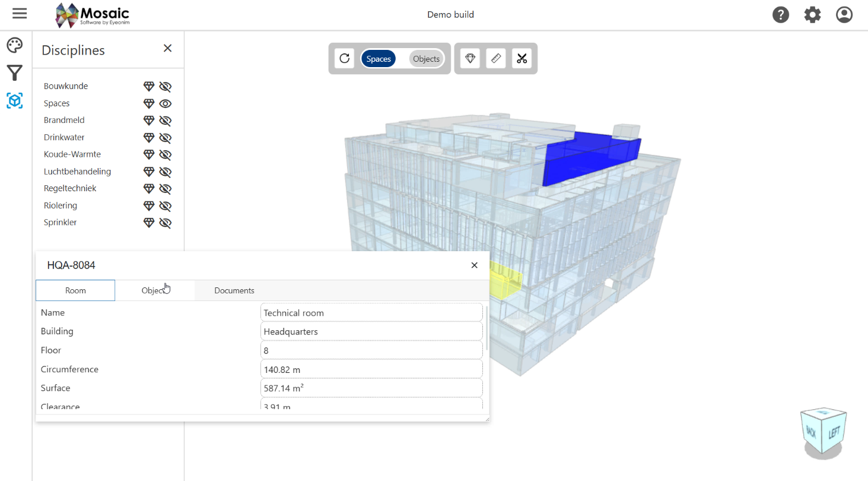Image resolution: width=868 pixels, height=481 pixels.
Task: Show the Koude-Warmte discipline
Action: [x=166, y=155]
